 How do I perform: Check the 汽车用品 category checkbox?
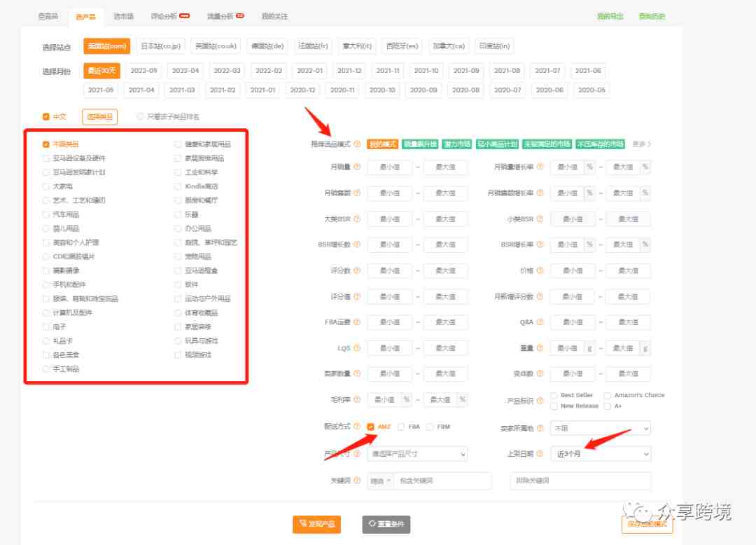coord(45,214)
